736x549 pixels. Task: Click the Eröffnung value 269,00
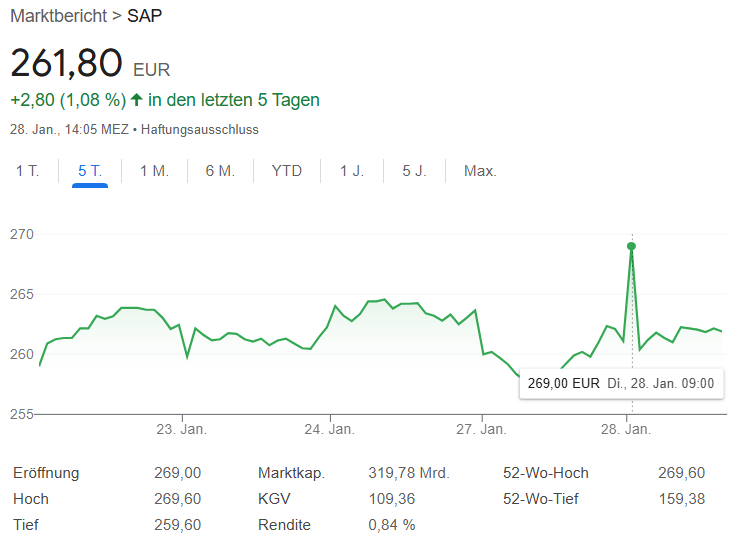pyautogui.click(x=177, y=473)
